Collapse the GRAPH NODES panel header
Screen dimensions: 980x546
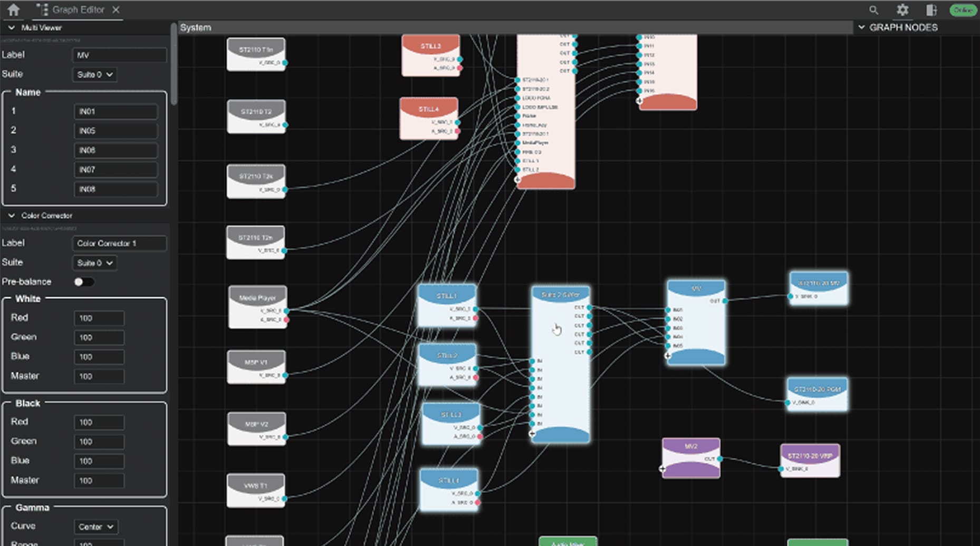pos(862,27)
